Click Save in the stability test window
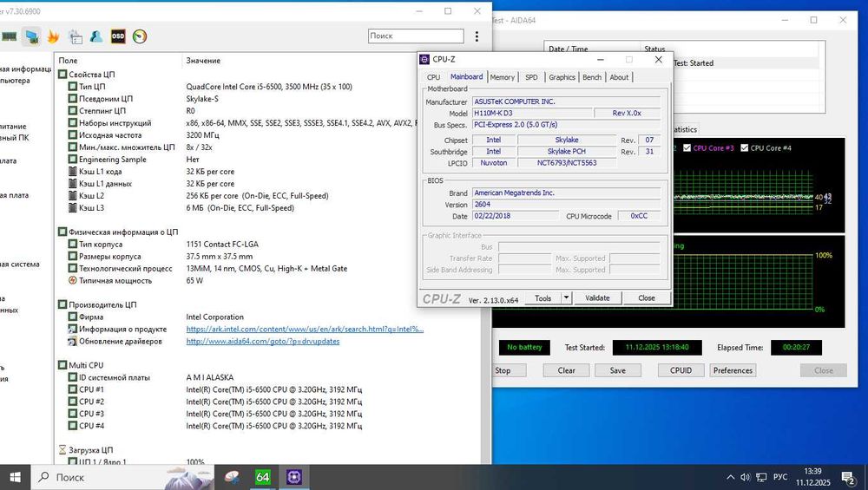This screenshot has width=868, height=490. (618, 370)
